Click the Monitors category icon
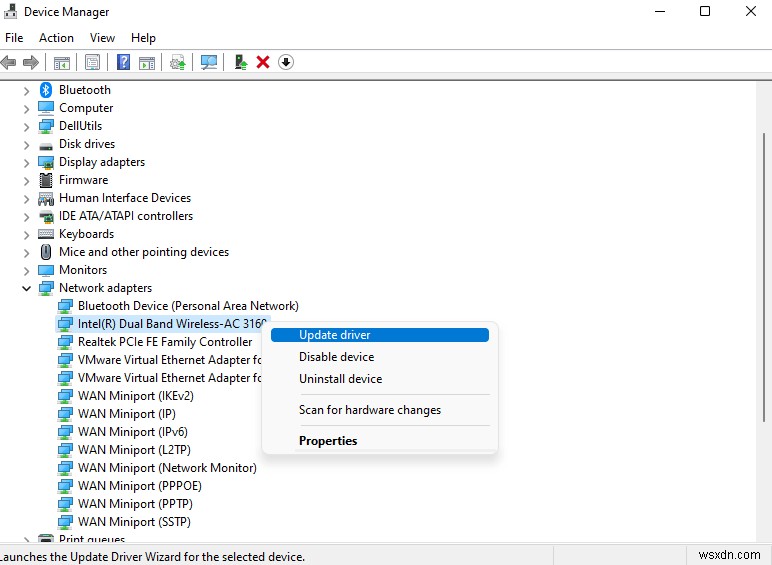Image resolution: width=772 pixels, height=565 pixels. coord(46,270)
